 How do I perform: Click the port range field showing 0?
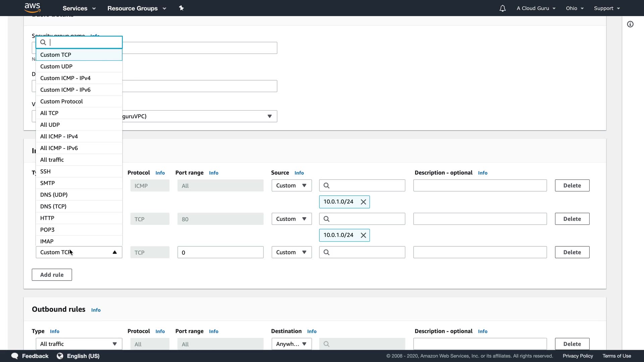pos(220,252)
